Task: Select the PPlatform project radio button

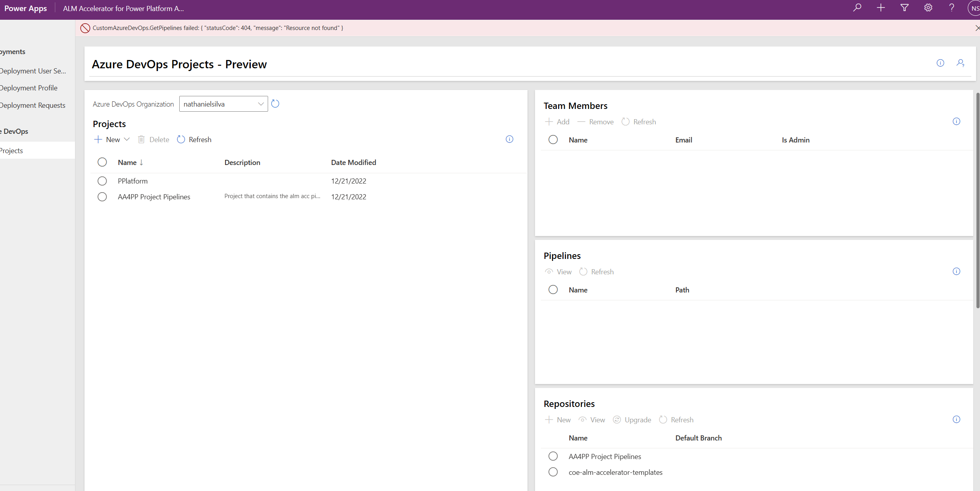Action: coord(102,181)
